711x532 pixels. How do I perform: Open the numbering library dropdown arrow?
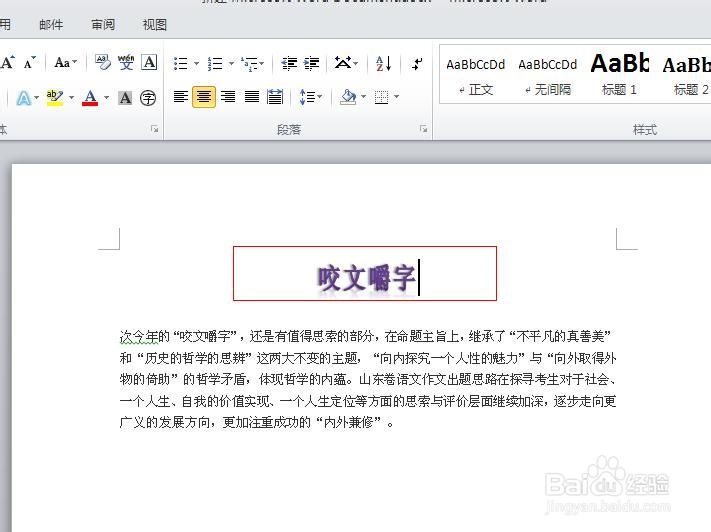(231, 63)
